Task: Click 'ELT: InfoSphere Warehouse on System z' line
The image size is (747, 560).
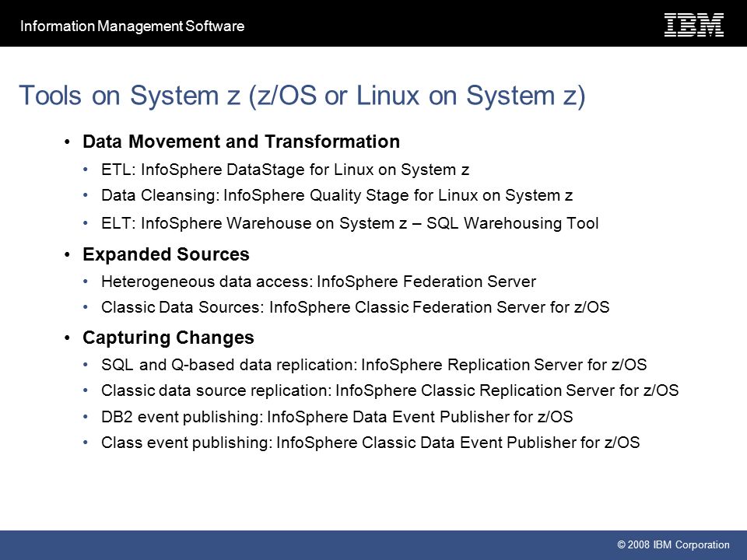Action: 349,223
